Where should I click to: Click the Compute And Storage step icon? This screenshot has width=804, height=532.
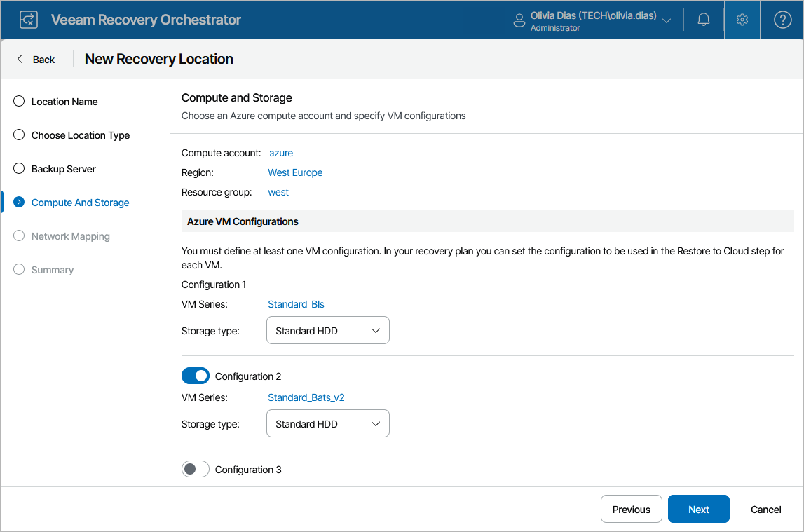pos(19,203)
